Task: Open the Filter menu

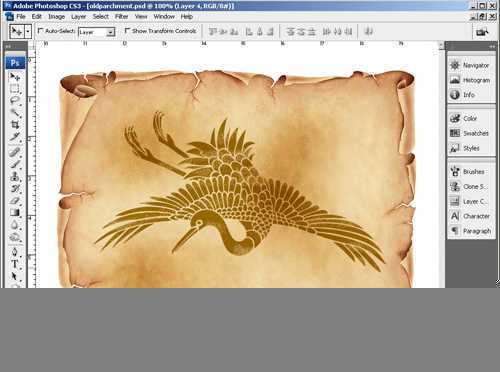Action: point(121,16)
